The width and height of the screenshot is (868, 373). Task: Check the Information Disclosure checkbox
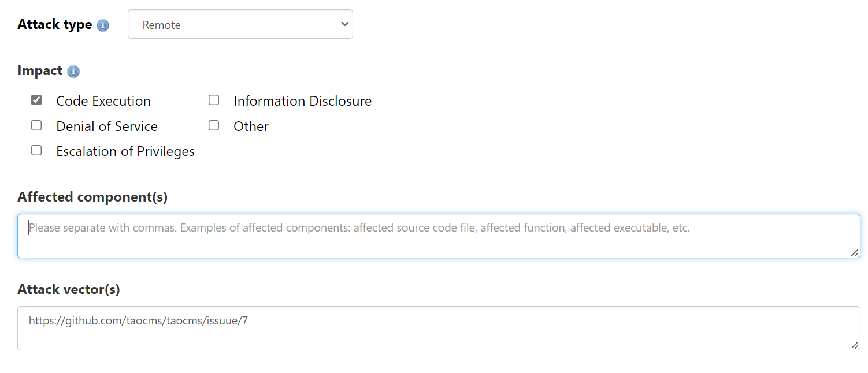tap(214, 100)
